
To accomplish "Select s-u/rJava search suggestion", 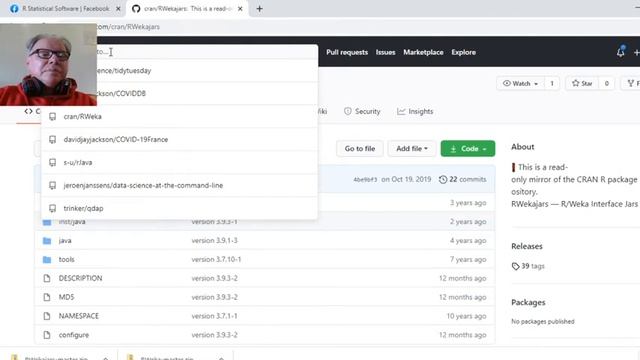I will pyautogui.click(x=180, y=162).
